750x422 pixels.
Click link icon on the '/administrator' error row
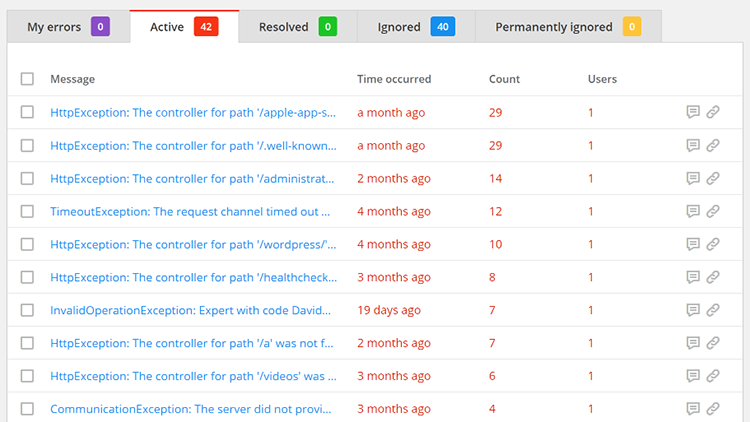713,179
